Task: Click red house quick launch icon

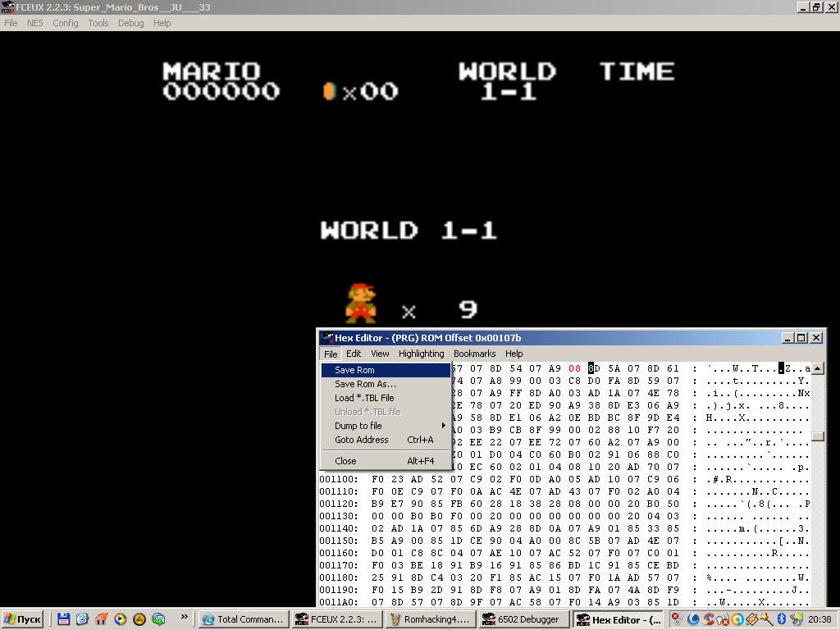Action: coord(101,619)
